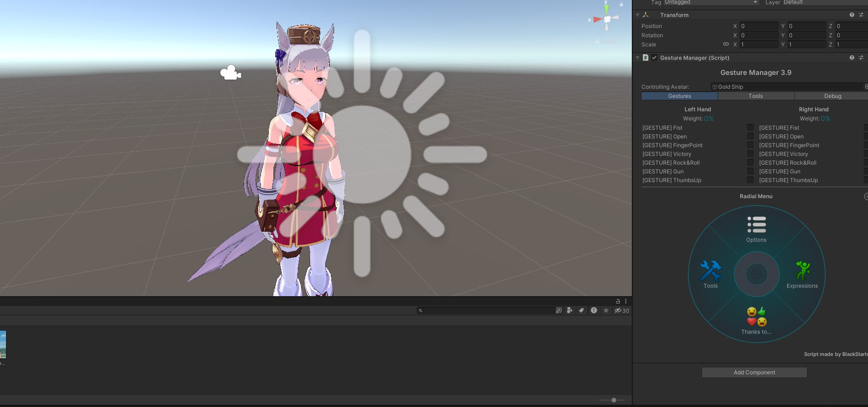This screenshot has height=407, width=868.
Task: Click the Gesture Manager script file icon
Action: [x=646, y=58]
